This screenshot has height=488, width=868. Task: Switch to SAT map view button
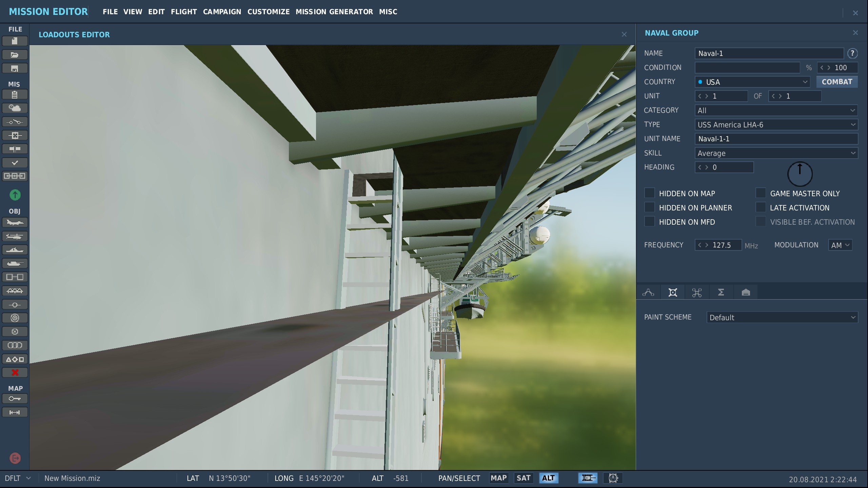[x=523, y=478]
